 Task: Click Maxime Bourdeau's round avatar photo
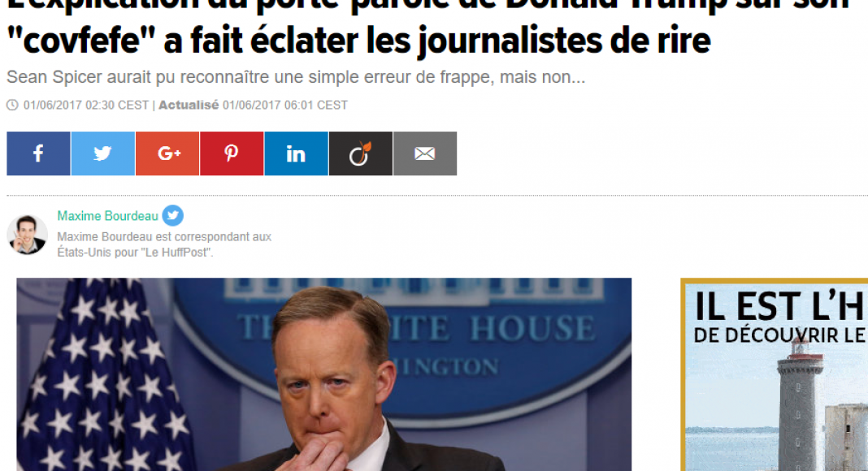tap(27, 235)
